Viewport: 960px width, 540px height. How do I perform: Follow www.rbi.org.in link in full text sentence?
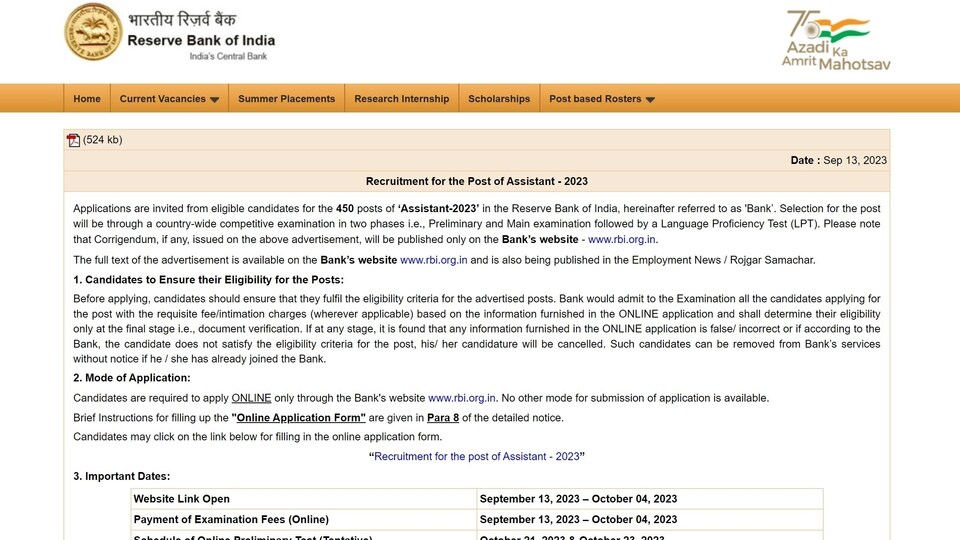433,260
